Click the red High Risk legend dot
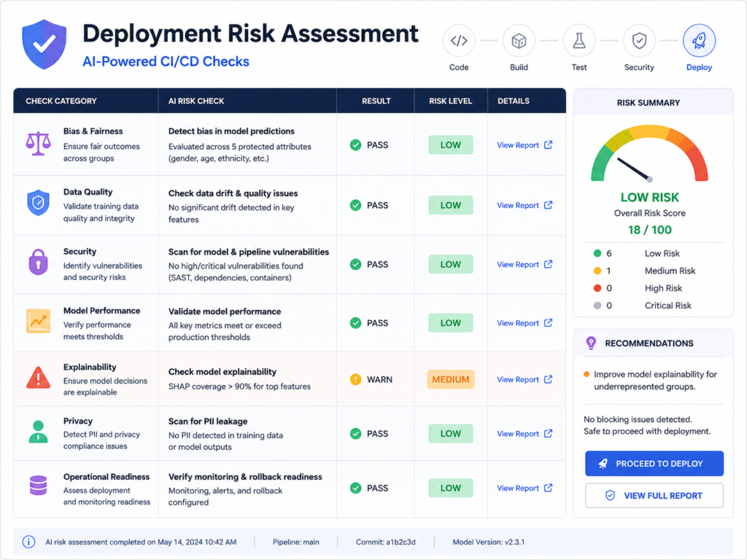747x560 pixels. [x=597, y=288]
